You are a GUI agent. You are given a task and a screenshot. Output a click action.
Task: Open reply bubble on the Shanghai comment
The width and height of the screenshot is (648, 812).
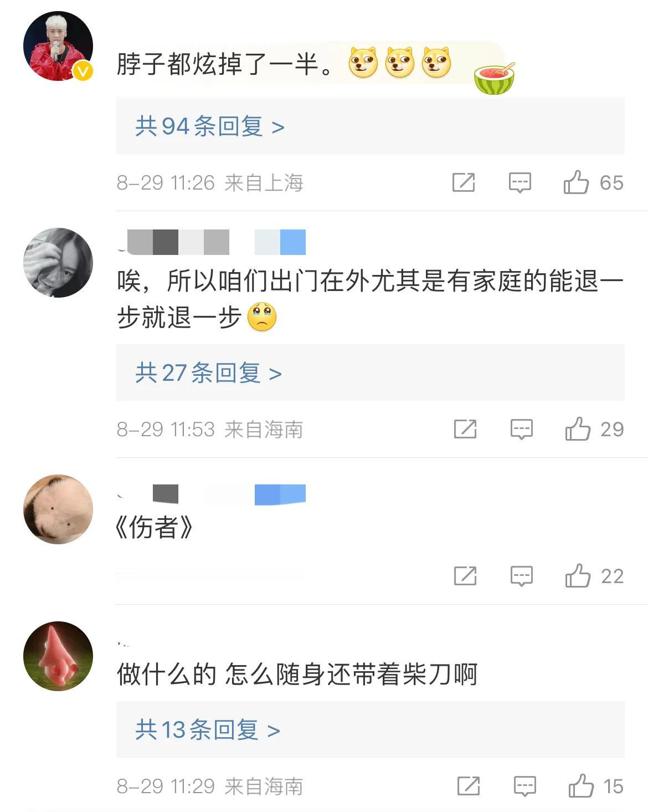[520, 182]
